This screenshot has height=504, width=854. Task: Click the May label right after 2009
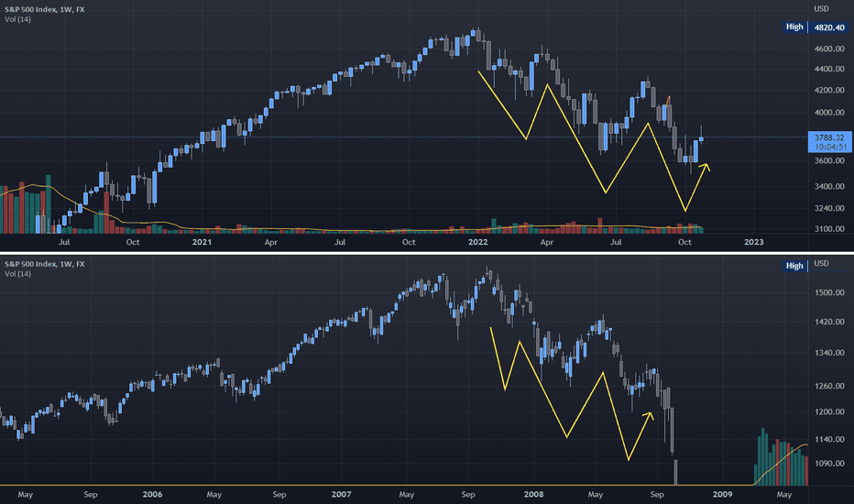(x=783, y=495)
